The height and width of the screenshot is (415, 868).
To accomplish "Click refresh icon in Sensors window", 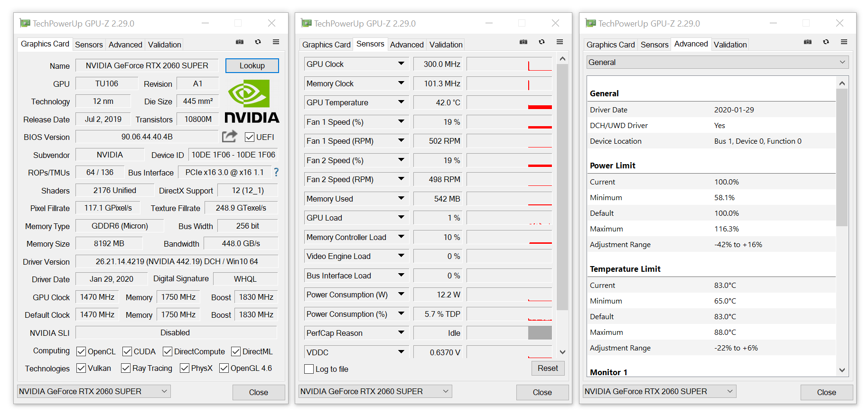I will [x=541, y=42].
